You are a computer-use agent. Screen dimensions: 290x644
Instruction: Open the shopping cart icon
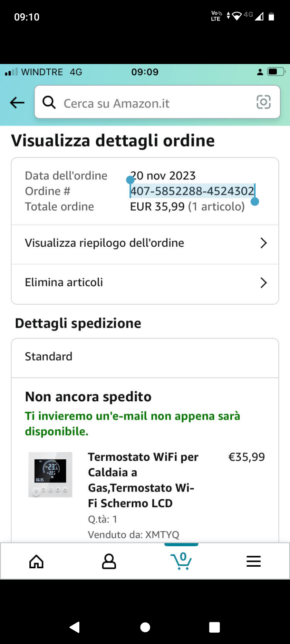181,561
